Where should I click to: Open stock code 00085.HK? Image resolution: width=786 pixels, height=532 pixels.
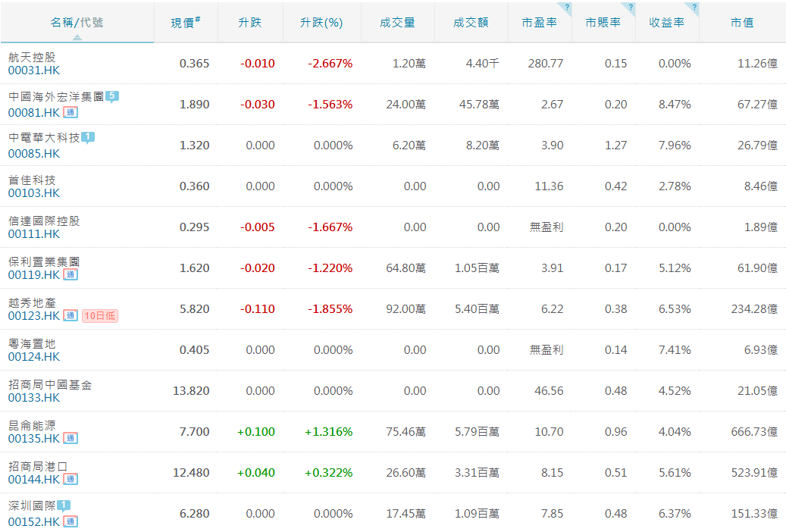click(33, 154)
